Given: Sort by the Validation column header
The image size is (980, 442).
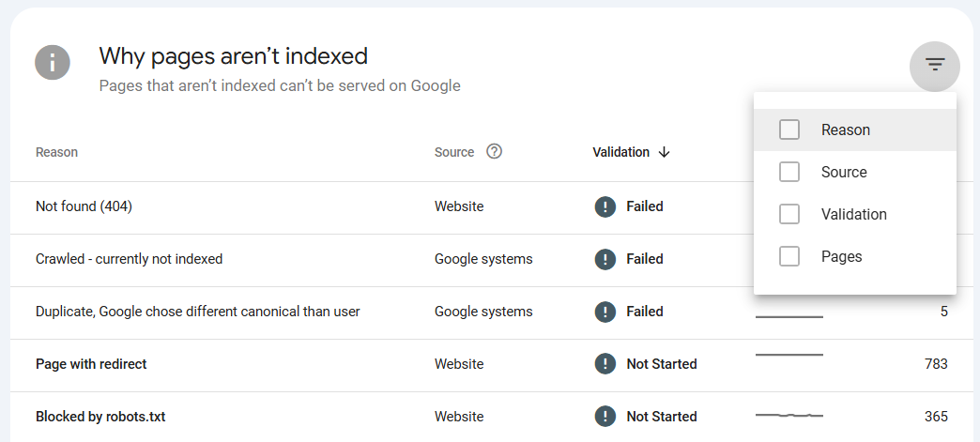Looking at the screenshot, I should (620, 152).
